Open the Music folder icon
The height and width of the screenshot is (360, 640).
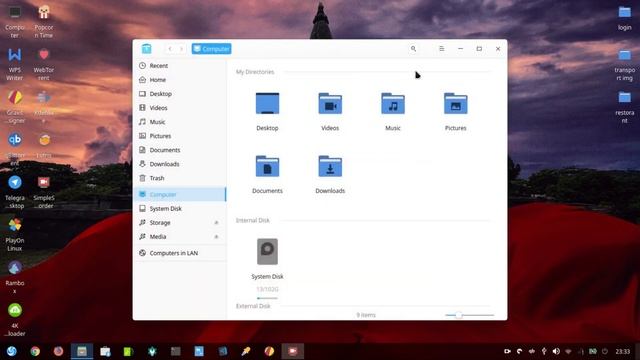click(393, 104)
